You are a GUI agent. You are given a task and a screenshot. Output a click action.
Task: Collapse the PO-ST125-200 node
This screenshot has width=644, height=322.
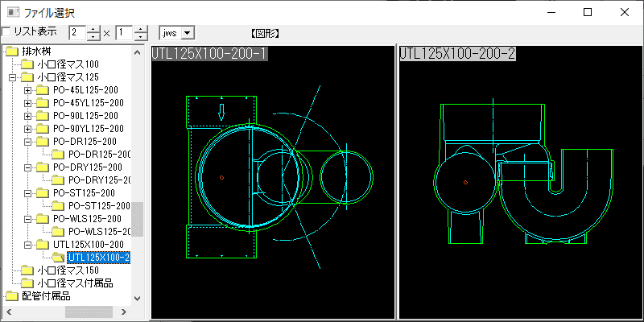(x=27, y=193)
